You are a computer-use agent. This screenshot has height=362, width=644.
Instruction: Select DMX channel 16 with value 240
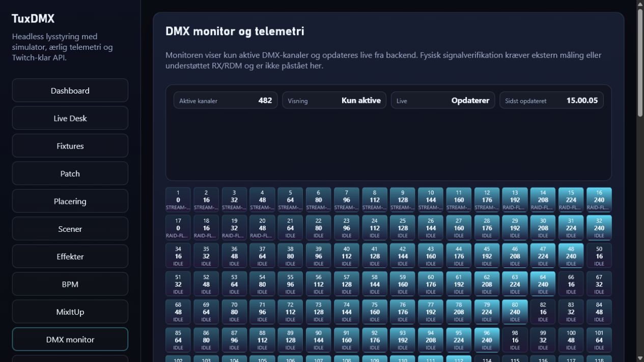(599, 200)
